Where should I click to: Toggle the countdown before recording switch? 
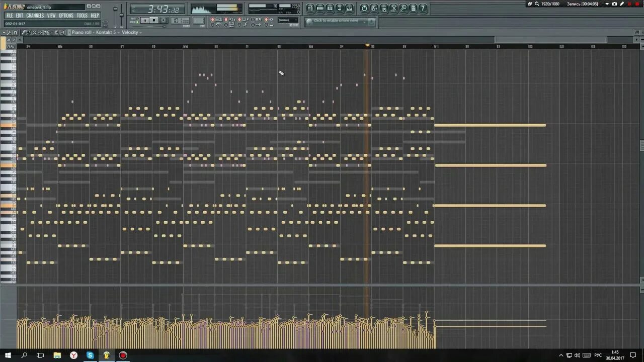(x=229, y=19)
